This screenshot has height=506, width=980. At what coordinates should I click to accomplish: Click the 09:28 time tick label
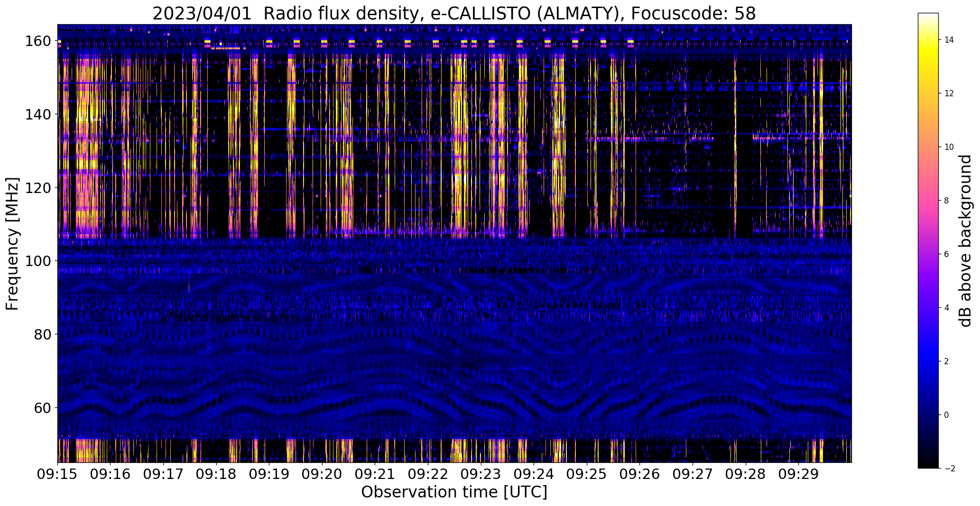pyautogui.click(x=745, y=475)
